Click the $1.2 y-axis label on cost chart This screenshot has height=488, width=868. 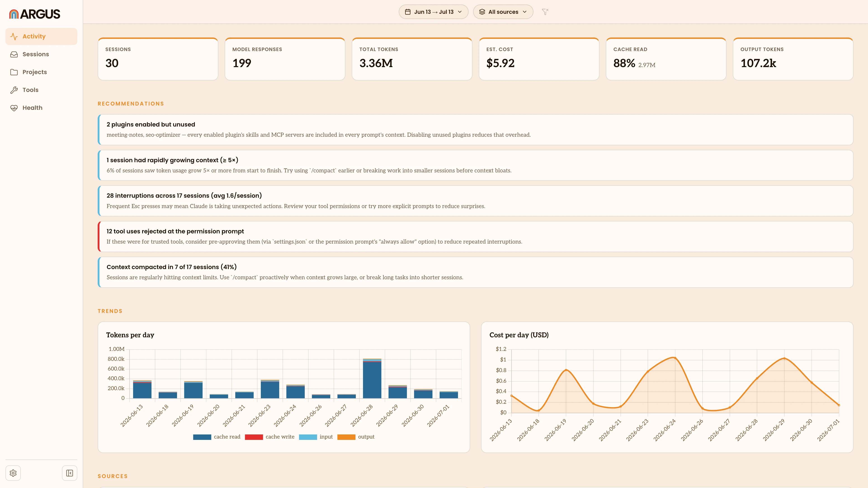(x=501, y=349)
